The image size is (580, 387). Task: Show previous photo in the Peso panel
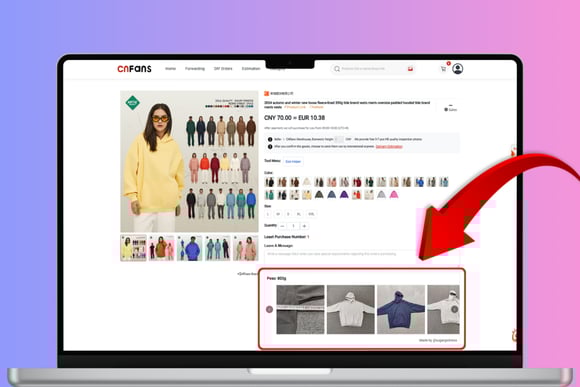269,309
